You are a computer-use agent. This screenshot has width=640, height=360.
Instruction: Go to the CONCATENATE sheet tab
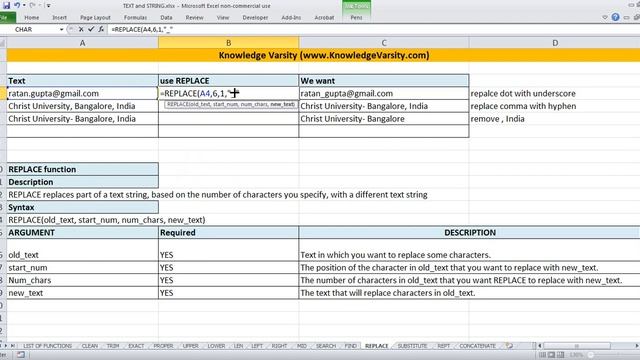pos(478,346)
